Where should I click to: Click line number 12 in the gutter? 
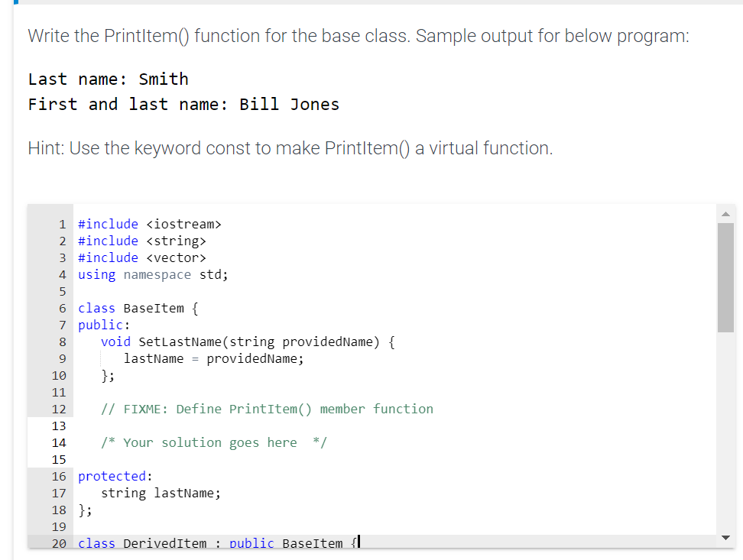click(x=59, y=409)
